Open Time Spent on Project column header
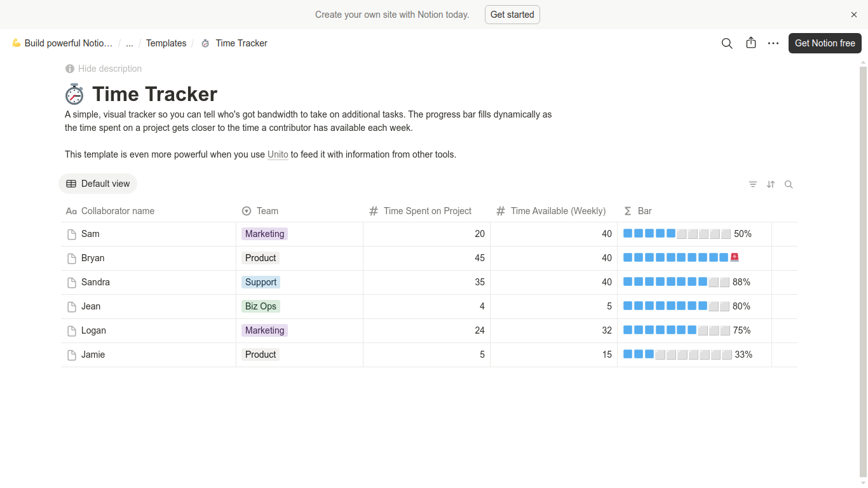The image size is (868, 488). tap(427, 211)
